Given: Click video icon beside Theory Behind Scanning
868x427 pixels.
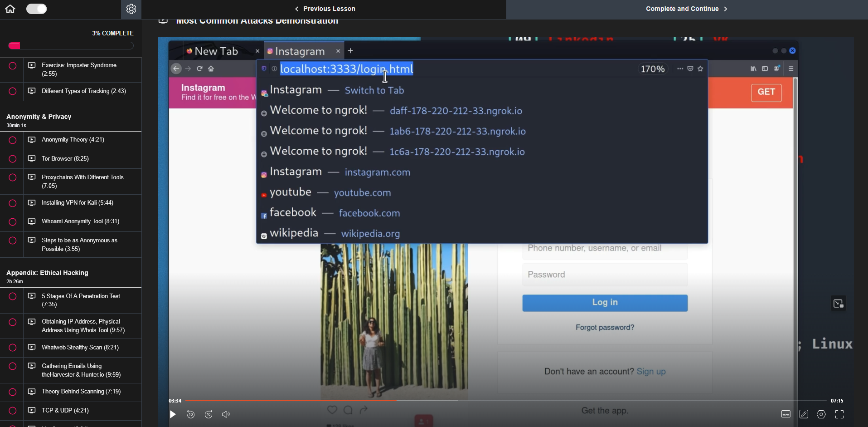Looking at the screenshot, I should [32, 392].
